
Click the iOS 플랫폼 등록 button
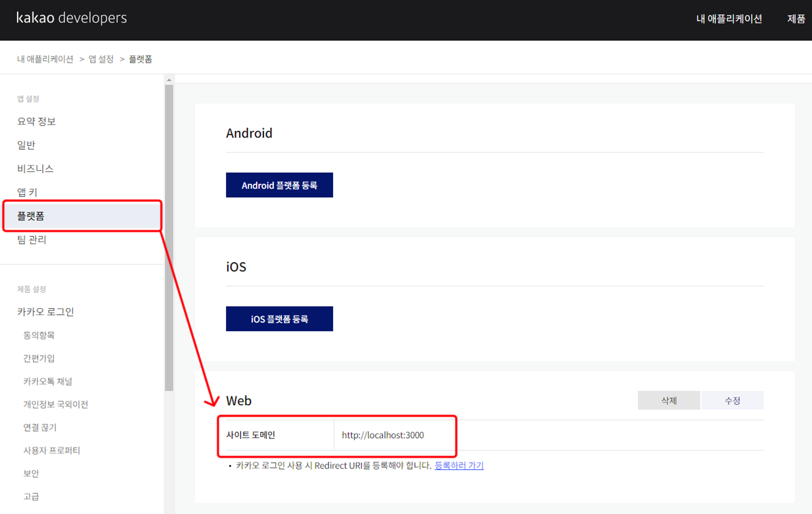tap(279, 319)
